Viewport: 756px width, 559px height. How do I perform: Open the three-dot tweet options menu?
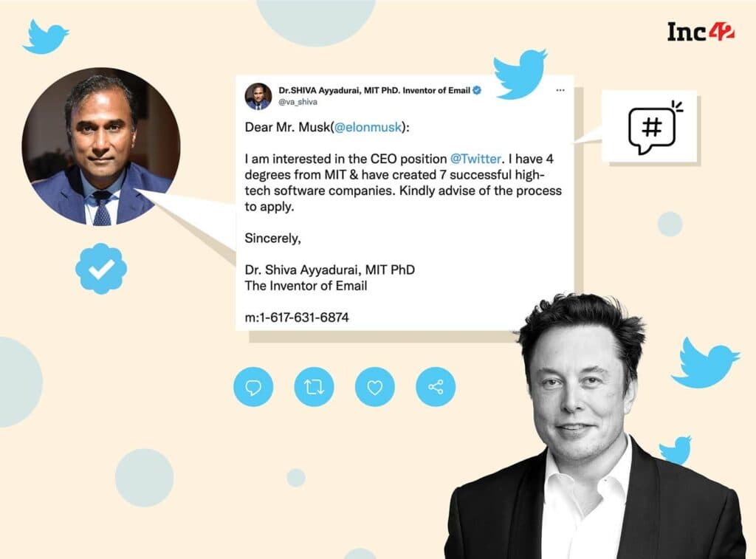tap(560, 90)
